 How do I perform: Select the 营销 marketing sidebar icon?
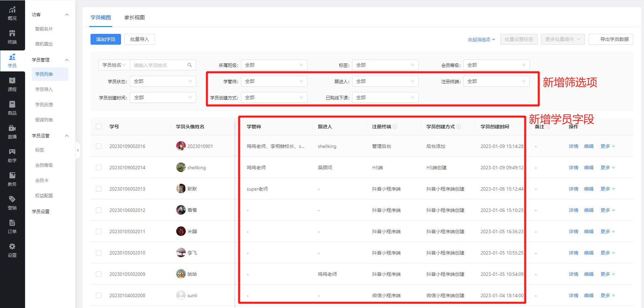[12, 203]
